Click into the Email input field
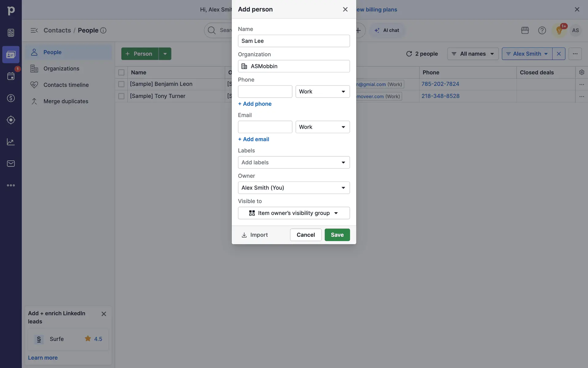Viewport: 588px width, 368px height. [265, 127]
